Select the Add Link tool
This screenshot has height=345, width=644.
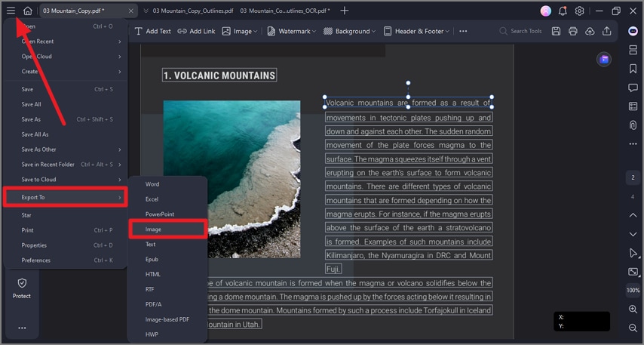[x=196, y=31]
